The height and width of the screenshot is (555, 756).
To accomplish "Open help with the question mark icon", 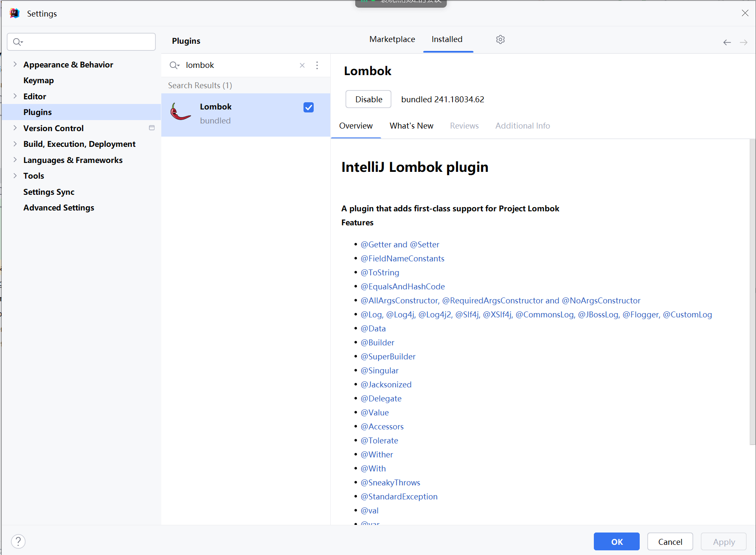I will click(18, 541).
